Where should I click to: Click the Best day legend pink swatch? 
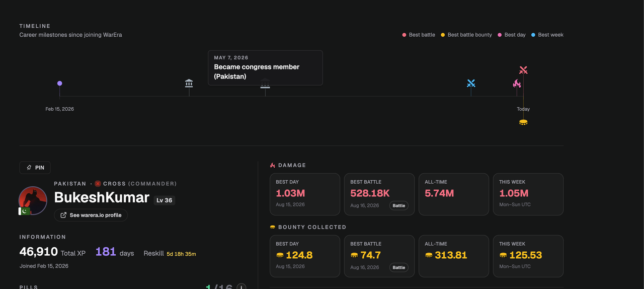tap(500, 35)
